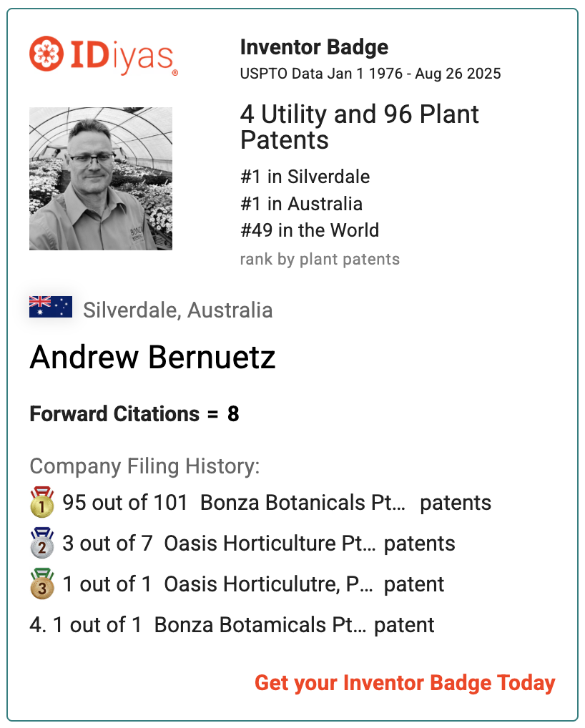Click '4 Utility and 96 Plant Patents' heading
The width and height of the screenshot is (585, 728).
359,127
